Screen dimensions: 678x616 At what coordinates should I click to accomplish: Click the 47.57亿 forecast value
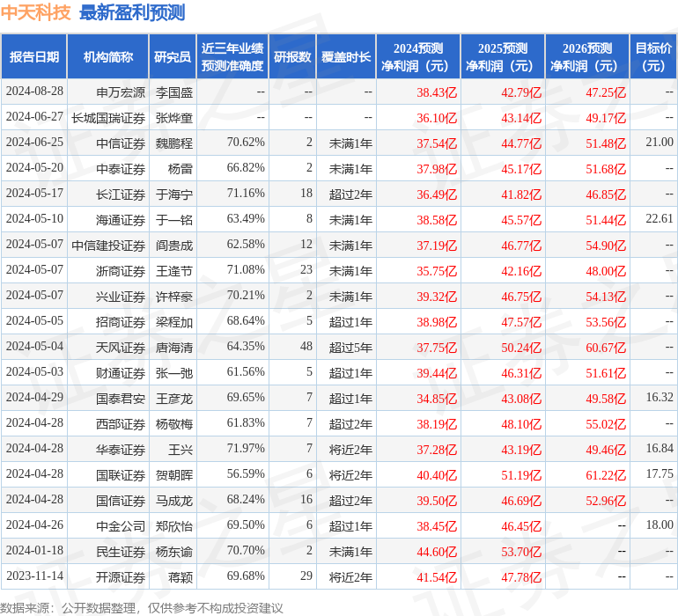(x=521, y=321)
